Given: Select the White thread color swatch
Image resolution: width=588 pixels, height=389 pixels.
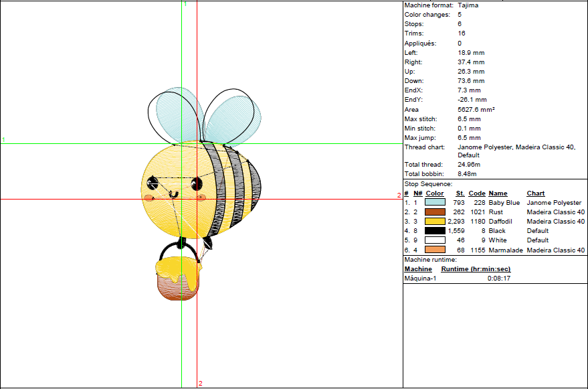Looking at the screenshot, I should point(435,240).
